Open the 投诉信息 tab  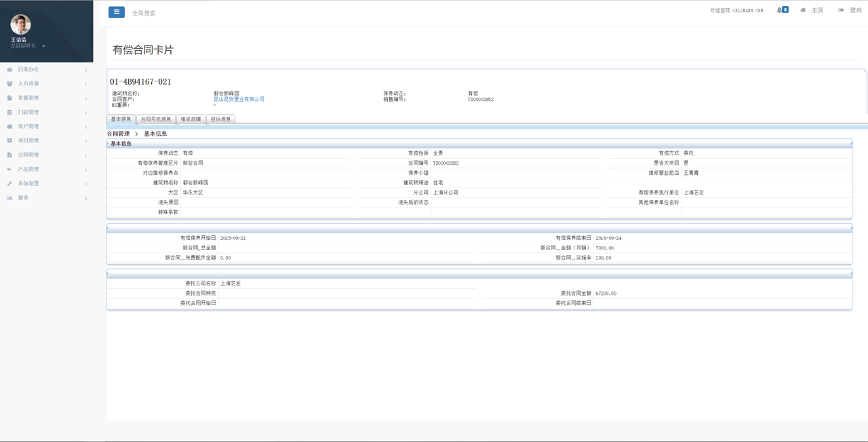point(220,119)
